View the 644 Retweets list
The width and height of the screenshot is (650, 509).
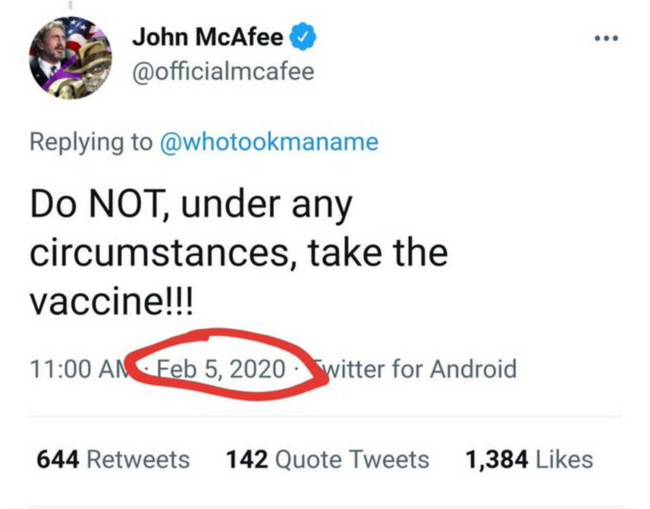tap(113, 459)
